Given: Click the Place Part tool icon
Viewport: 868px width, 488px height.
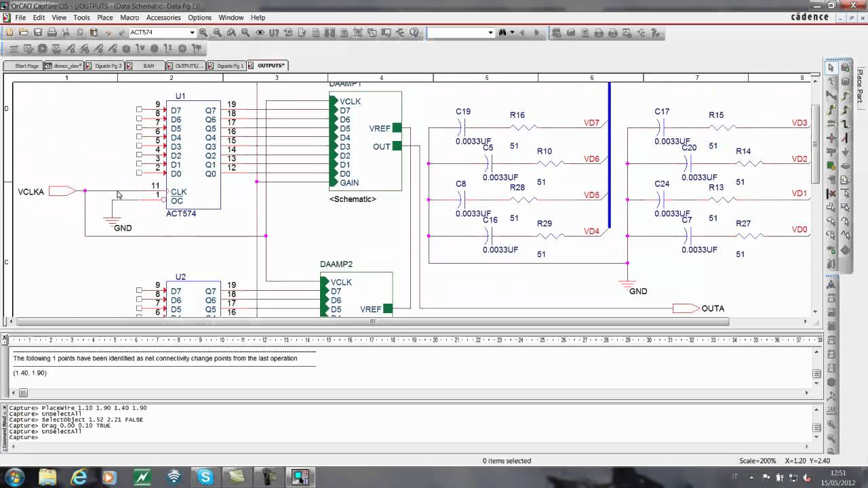Looking at the screenshot, I should pyautogui.click(x=846, y=68).
